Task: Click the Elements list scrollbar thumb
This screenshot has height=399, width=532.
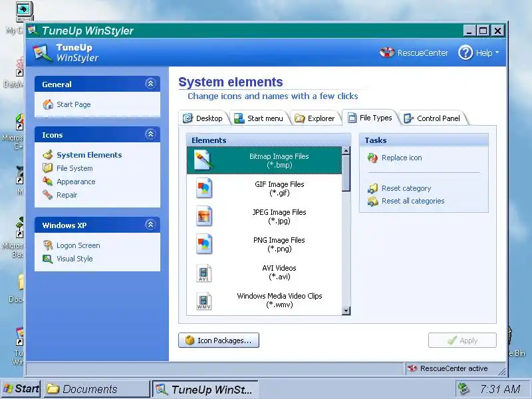Action: (346, 173)
